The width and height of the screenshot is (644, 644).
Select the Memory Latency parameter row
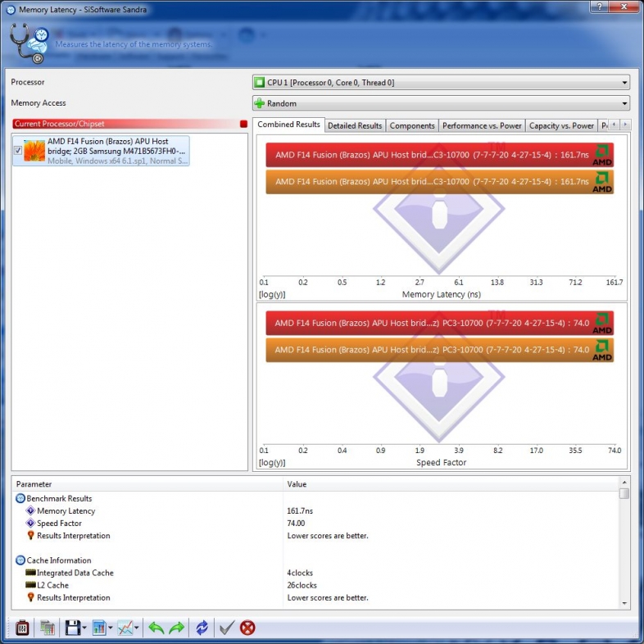315,511
